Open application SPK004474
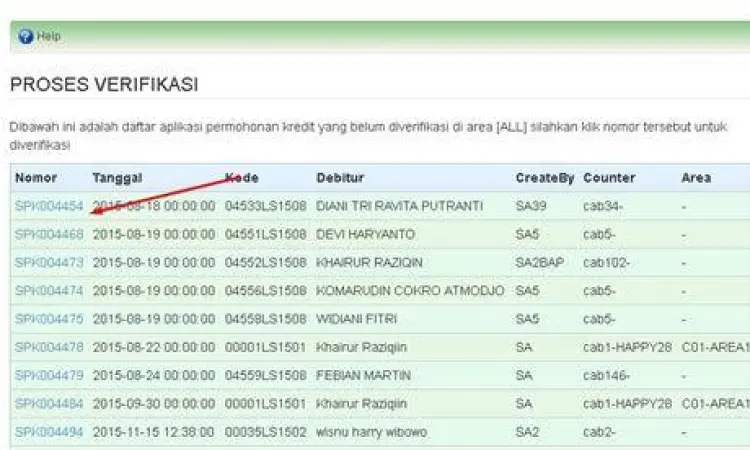Image resolution: width=750 pixels, height=450 pixels. tap(49, 291)
